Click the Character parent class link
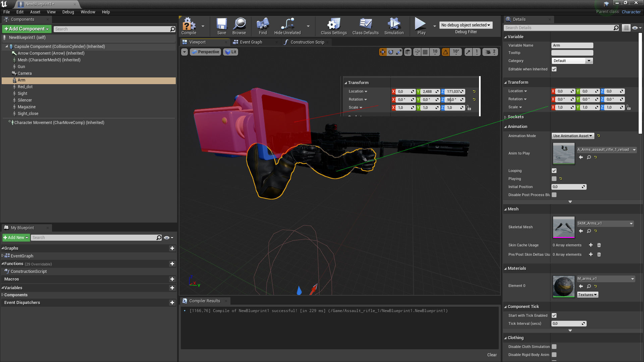Viewport: 644px width, 362px height. click(x=631, y=12)
